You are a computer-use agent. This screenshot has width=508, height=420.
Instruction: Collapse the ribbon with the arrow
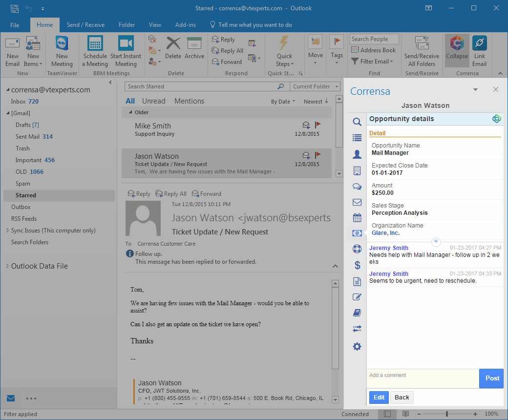coord(500,74)
